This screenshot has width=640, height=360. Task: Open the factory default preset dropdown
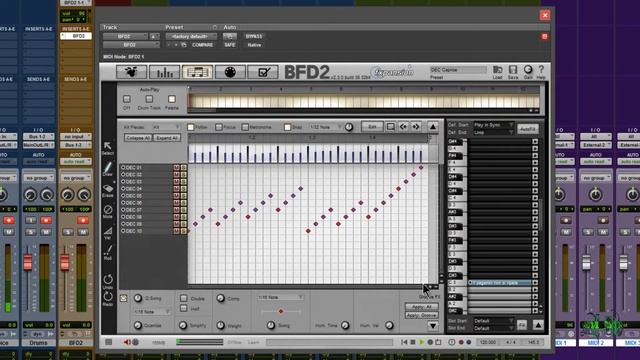(191, 36)
